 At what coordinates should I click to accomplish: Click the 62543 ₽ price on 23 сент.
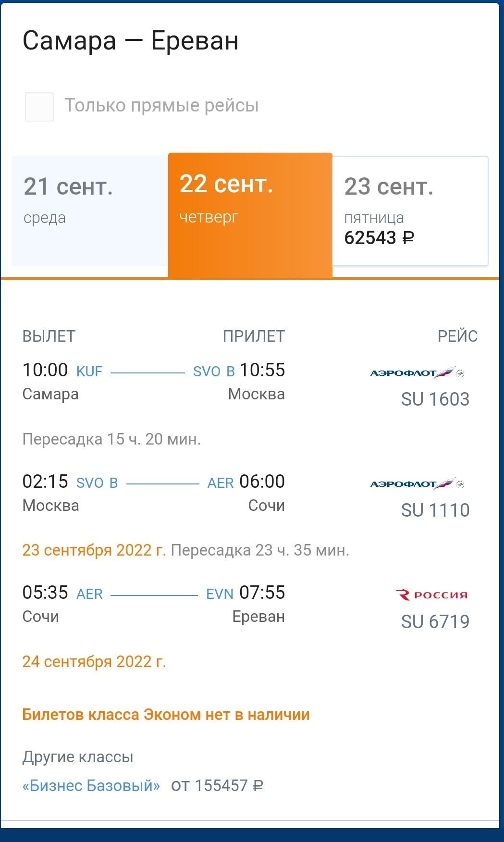tap(379, 238)
